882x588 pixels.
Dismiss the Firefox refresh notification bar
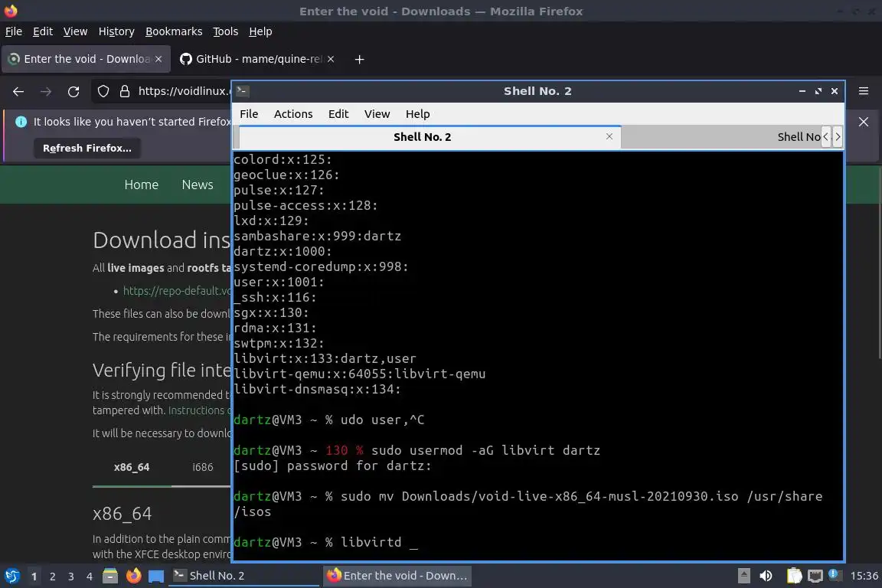coord(864,122)
